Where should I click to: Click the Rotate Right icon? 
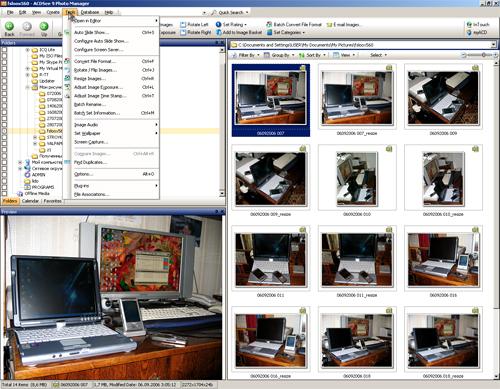click(183, 32)
